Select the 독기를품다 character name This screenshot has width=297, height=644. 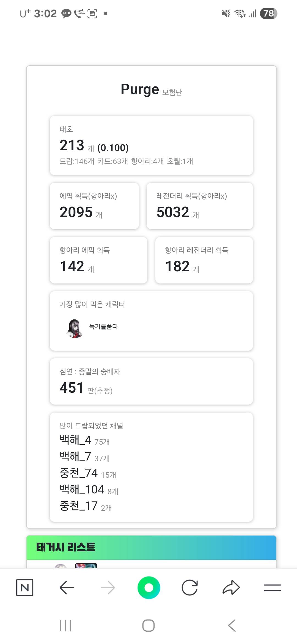click(104, 326)
